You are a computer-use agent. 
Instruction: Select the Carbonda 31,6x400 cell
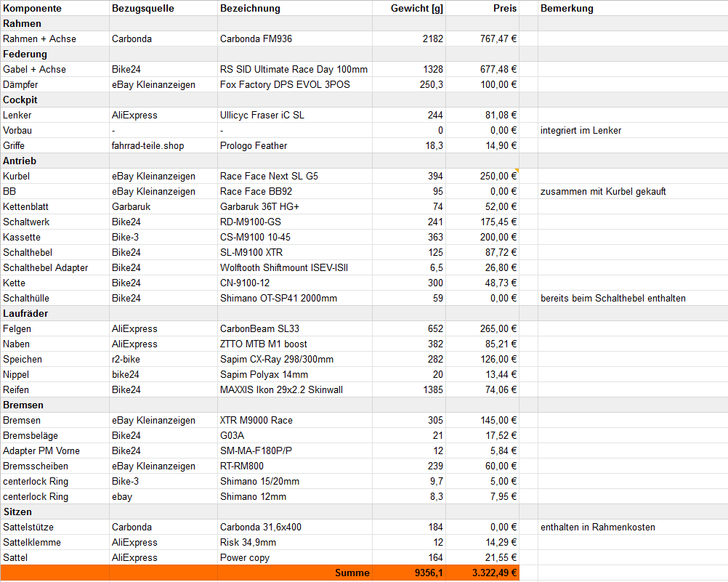point(295,528)
